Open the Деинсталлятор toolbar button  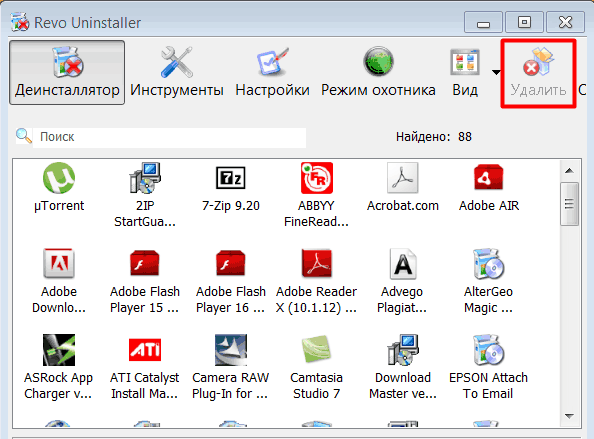[x=67, y=72]
